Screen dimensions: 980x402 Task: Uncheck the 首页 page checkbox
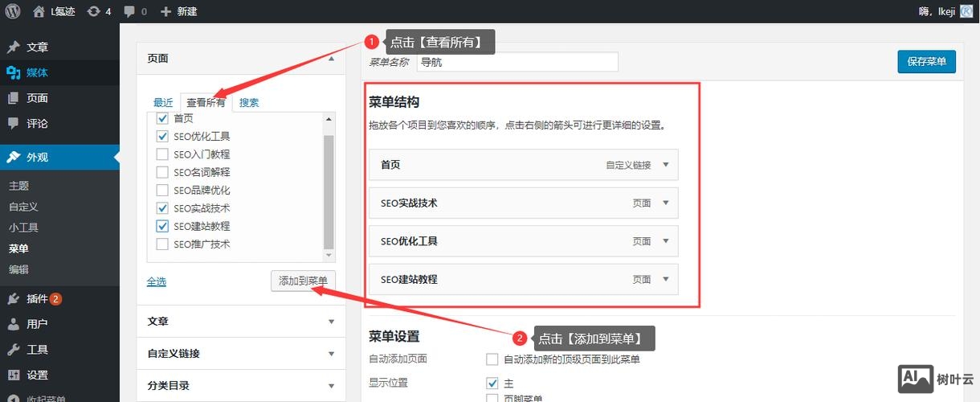(161, 118)
